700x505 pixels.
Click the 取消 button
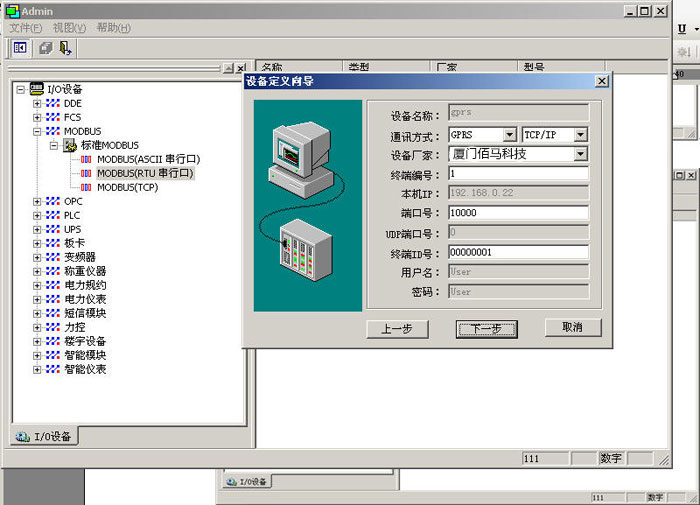coord(572,327)
